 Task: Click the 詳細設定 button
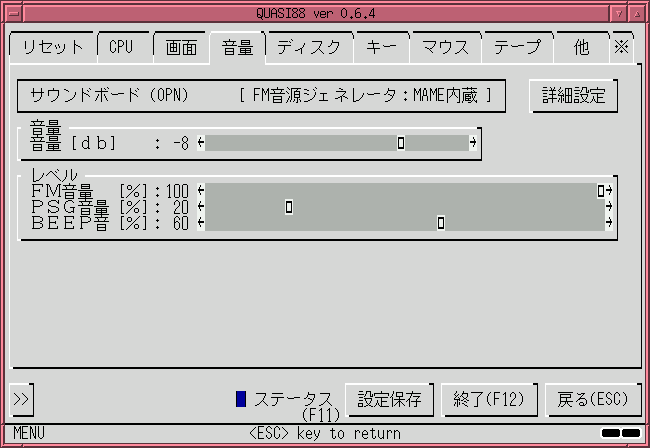pos(574,96)
